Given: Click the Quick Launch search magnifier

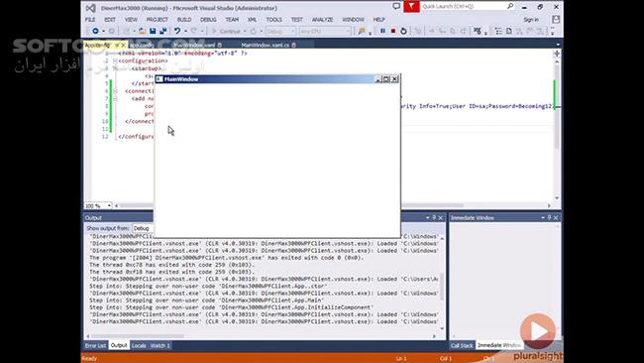Looking at the screenshot, I should 510,6.
